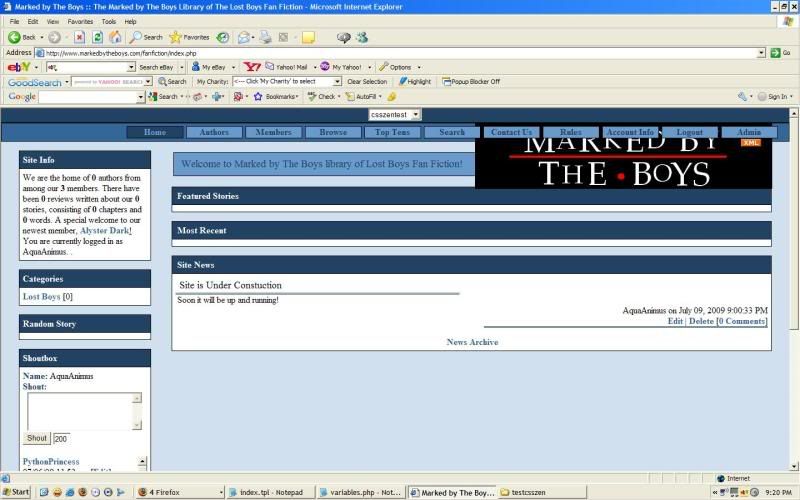Click the GoodSearch magnifier Search button
The image size is (800, 500).
(x=172, y=82)
